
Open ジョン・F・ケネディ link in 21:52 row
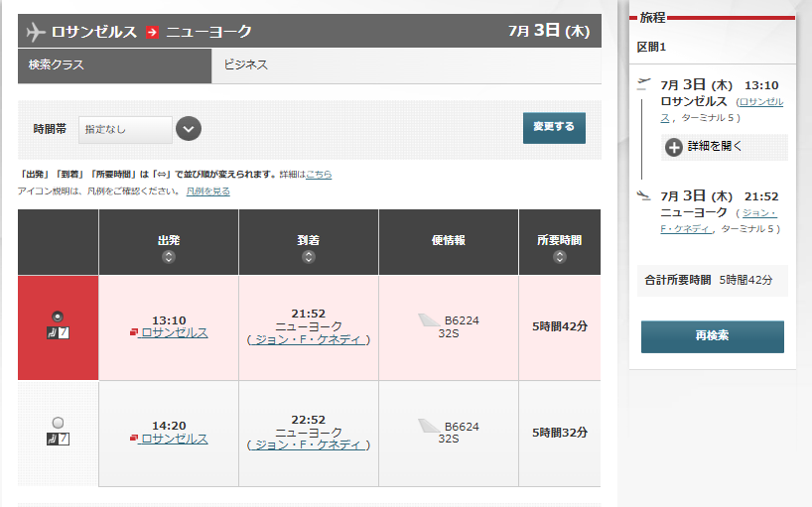tap(309, 339)
